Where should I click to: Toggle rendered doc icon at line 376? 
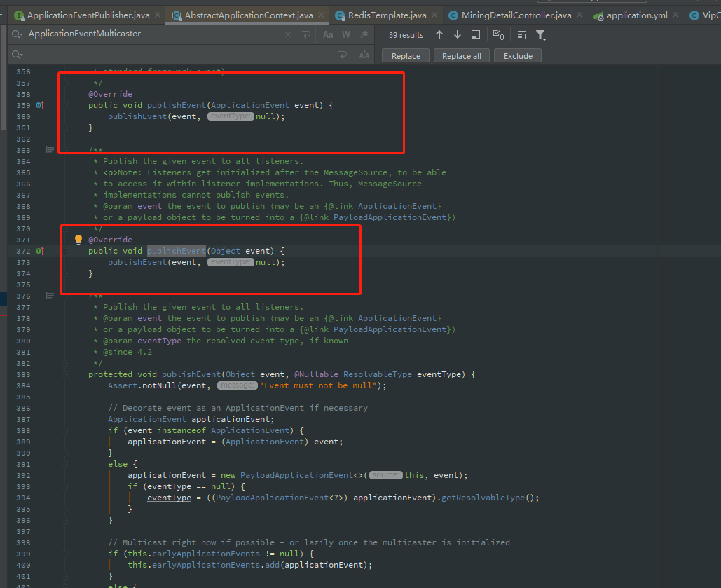coord(50,296)
